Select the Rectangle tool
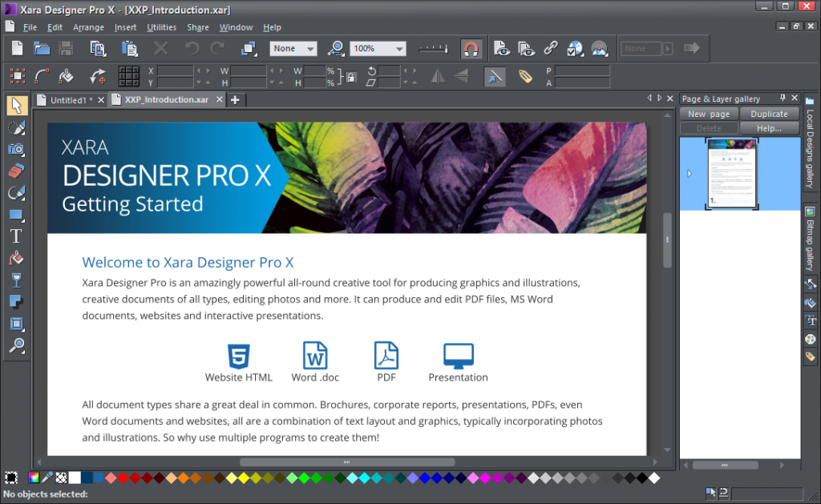 click(x=16, y=215)
